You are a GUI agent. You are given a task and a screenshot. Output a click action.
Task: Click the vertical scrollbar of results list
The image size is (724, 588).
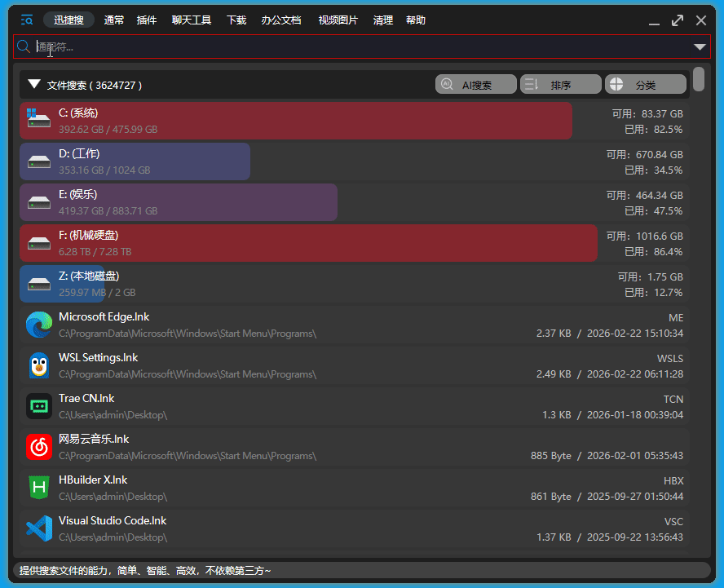click(699, 80)
